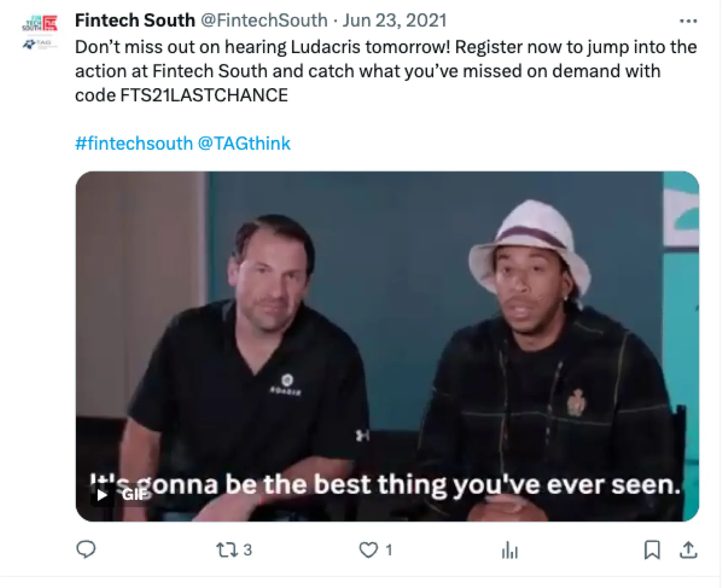This screenshot has width=723, height=588.
Task: Open the embedded GIF media preview
Action: 387,346
